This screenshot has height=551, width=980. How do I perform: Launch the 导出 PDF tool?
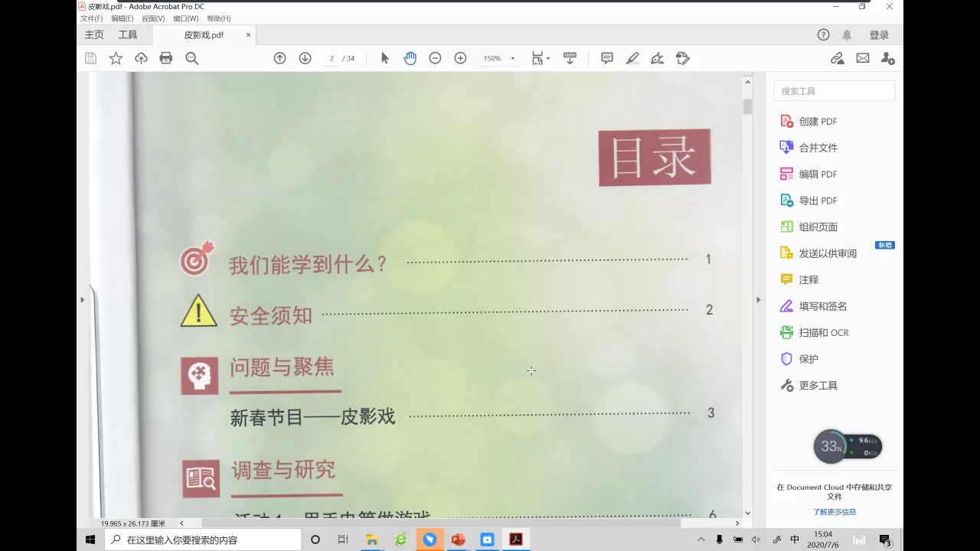(818, 200)
